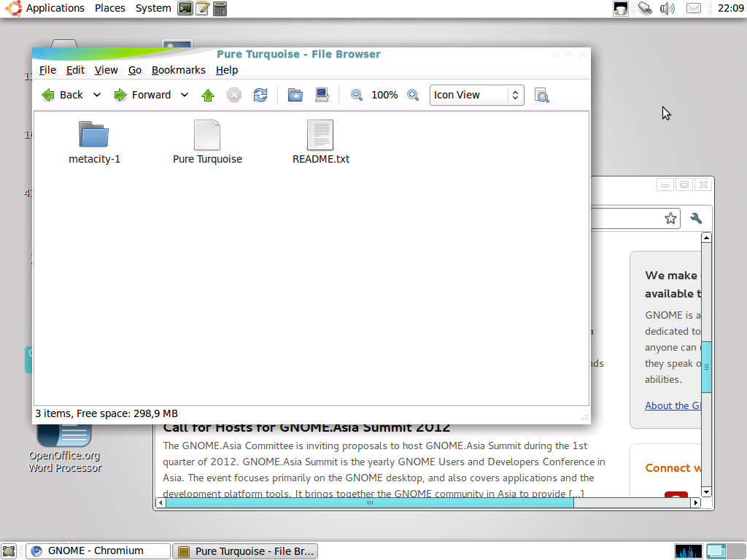The image size is (747, 560).
Task: Click the bookmark star in Chromium
Action: [x=671, y=218]
